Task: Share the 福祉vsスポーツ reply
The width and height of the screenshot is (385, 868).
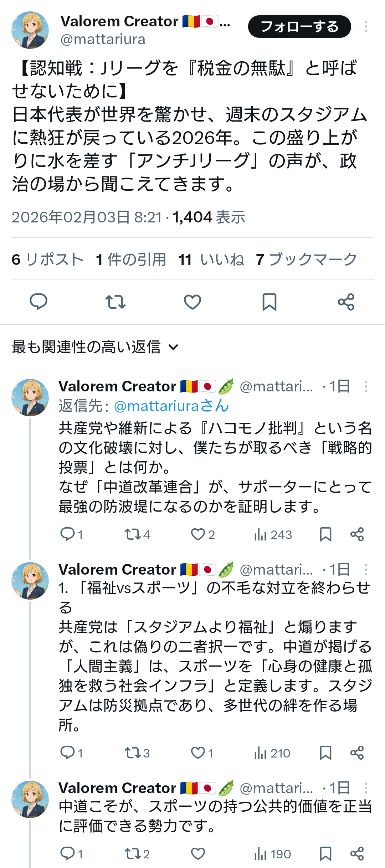Action: click(x=357, y=753)
